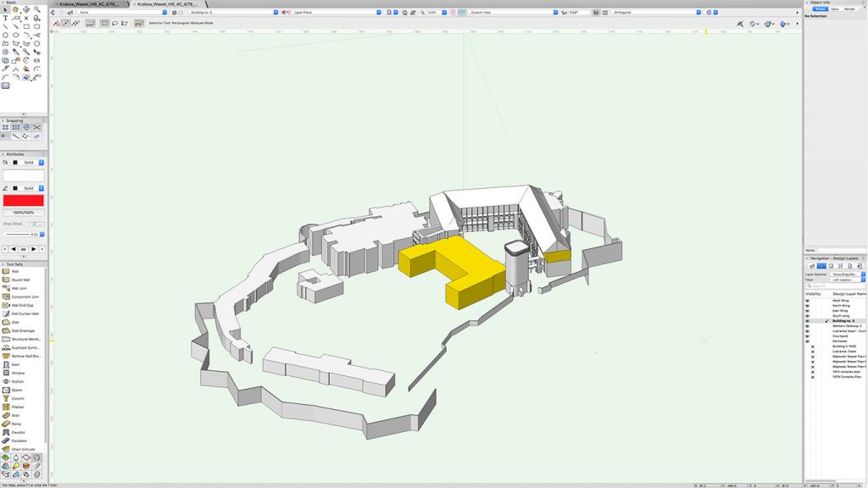The height and width of the screenshot is (488, 868).
Task: Select the Door tool
Action: (15, 364)
